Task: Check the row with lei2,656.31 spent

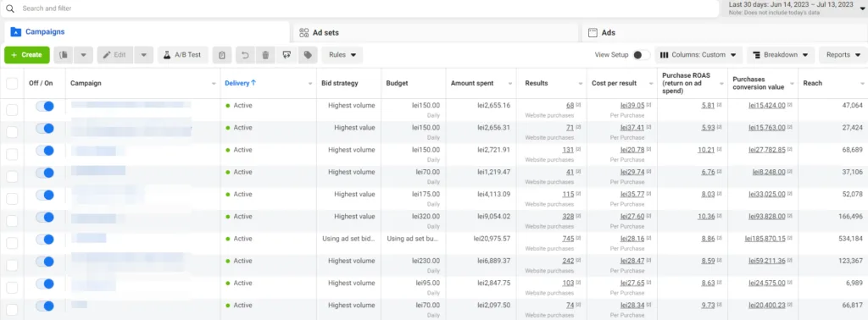Action: click(x=12, y=131)
